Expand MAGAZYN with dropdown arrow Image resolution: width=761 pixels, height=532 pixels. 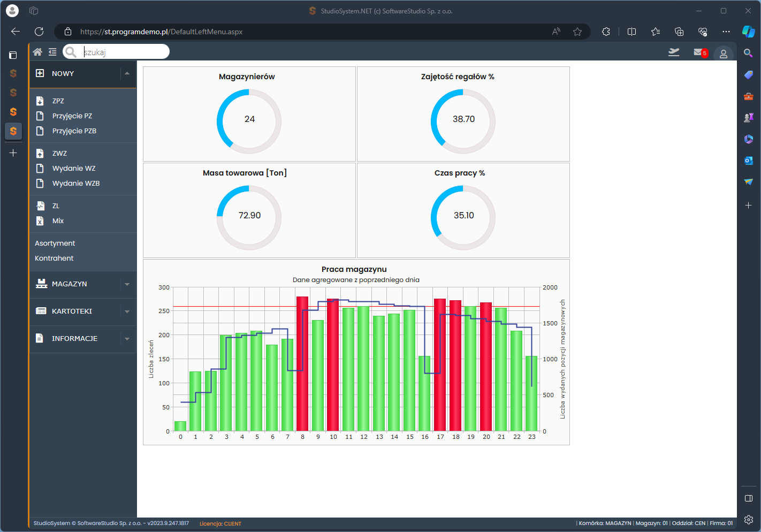[x=127, y=284]
